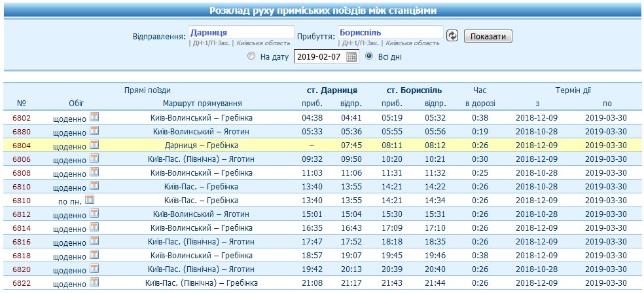The image size is (644, 293).
Task: Open schedule calendar icon for train 6808
Action: tap(94, 172)
